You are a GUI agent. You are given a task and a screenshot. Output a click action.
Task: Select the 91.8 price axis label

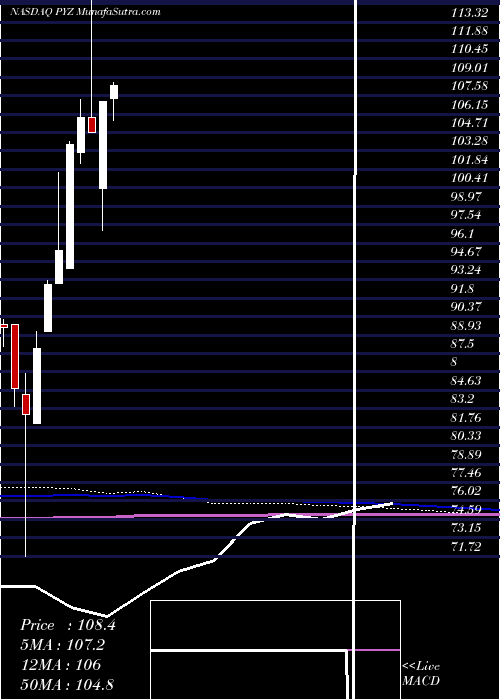coord(463,289)
